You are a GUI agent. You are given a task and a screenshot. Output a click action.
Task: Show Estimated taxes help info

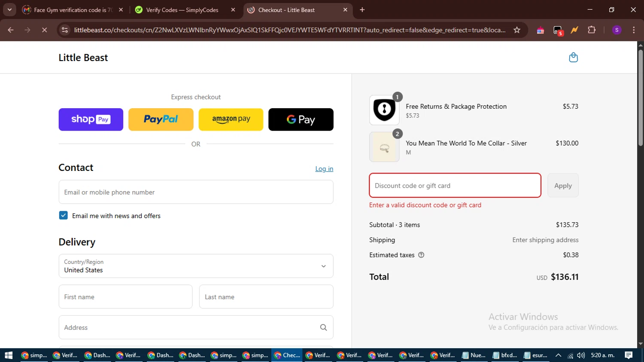coord(421,255)
